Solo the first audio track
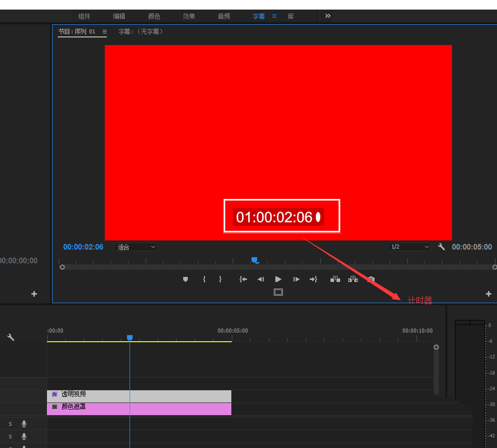This screenshot has width=497, height=448. coord(10,424)
